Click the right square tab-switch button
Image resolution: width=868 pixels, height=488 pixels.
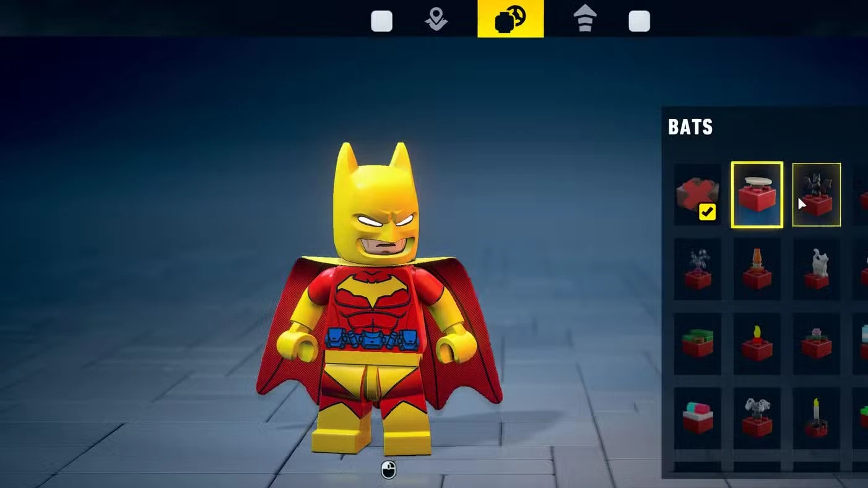pyautogui.click(x=639, y=21)
